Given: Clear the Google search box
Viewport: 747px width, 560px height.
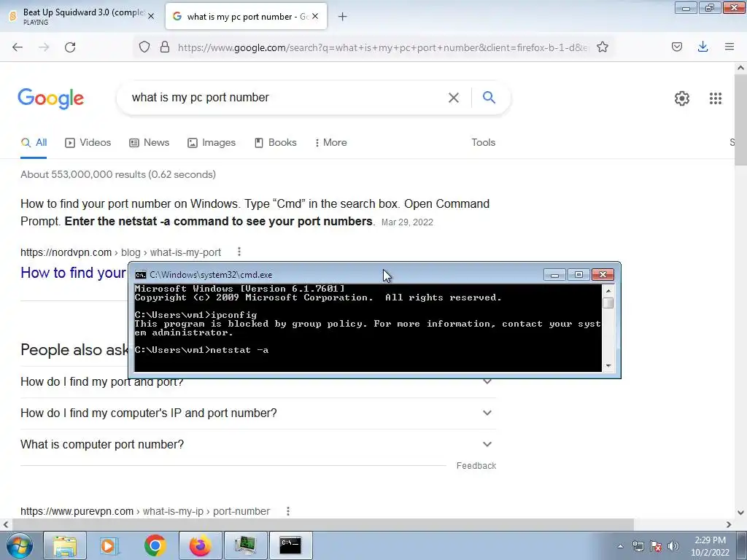Looking at the screenshot, I should pyautogui.click(x=454, y=98).
